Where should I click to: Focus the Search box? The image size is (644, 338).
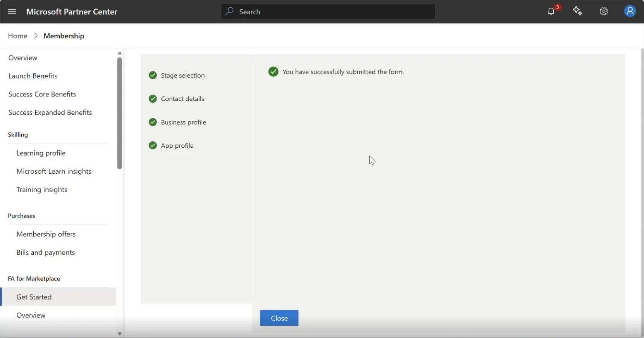point(328,11)
